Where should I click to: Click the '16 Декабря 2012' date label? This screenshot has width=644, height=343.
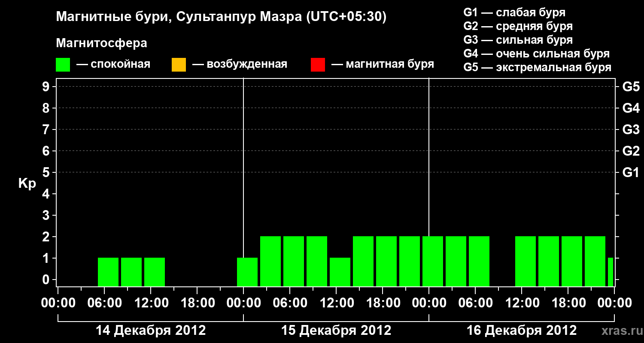tap(522, 331)
